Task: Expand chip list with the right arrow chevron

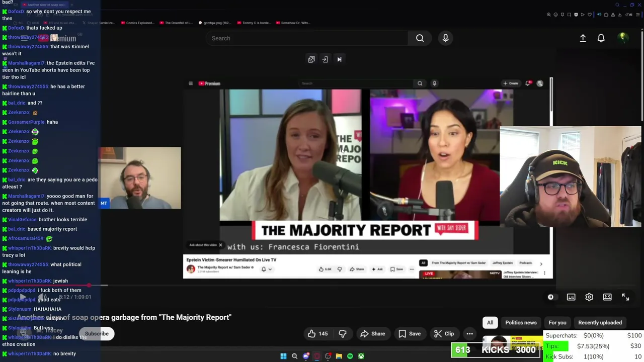Action: pyautogui.click(x=541, y=263)
